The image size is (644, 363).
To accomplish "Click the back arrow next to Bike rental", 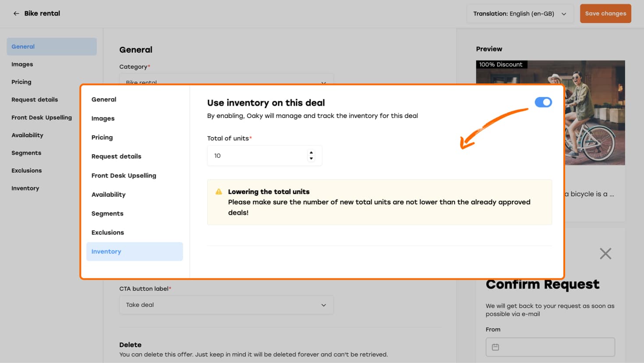I will [16, 14].
